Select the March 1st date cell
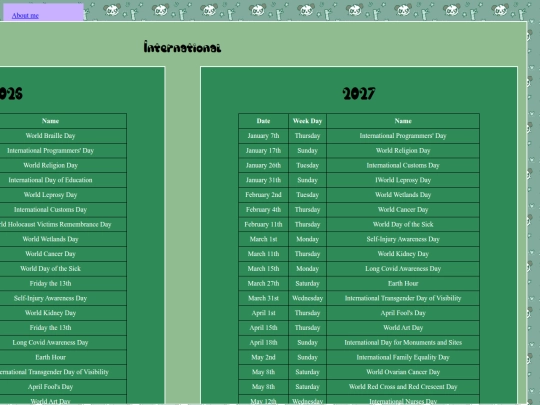The height and width of the screenshot is (405, 540). (x=263, y=239)
